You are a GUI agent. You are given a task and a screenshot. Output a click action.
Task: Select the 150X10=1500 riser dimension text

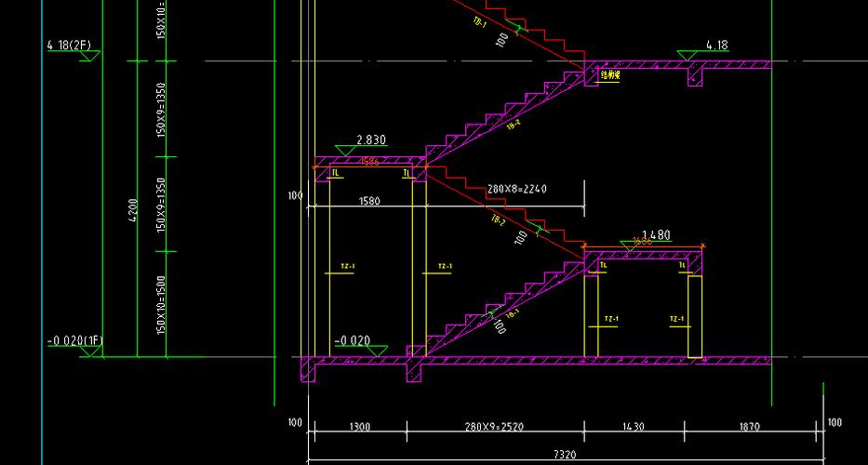[160, 304]
